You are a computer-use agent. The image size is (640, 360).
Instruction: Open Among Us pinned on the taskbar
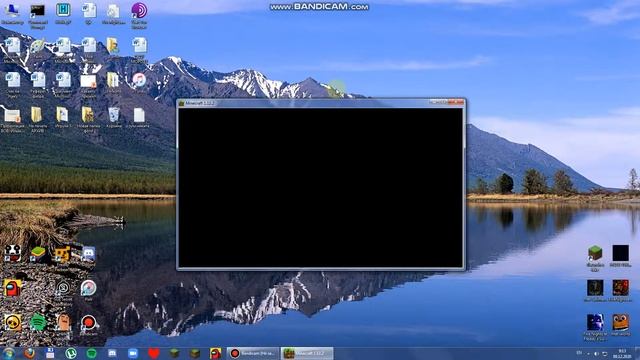pos(216,353)
